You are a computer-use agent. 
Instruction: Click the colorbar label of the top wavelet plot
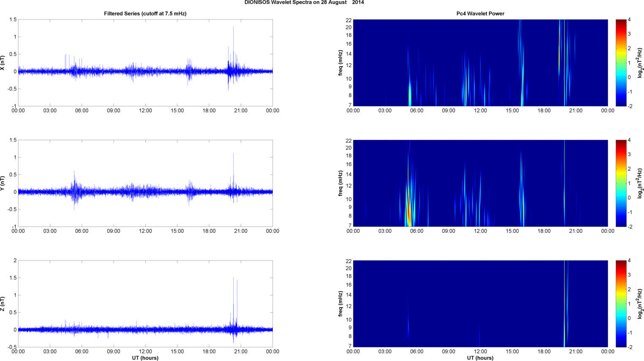click(x=640, y=63)
